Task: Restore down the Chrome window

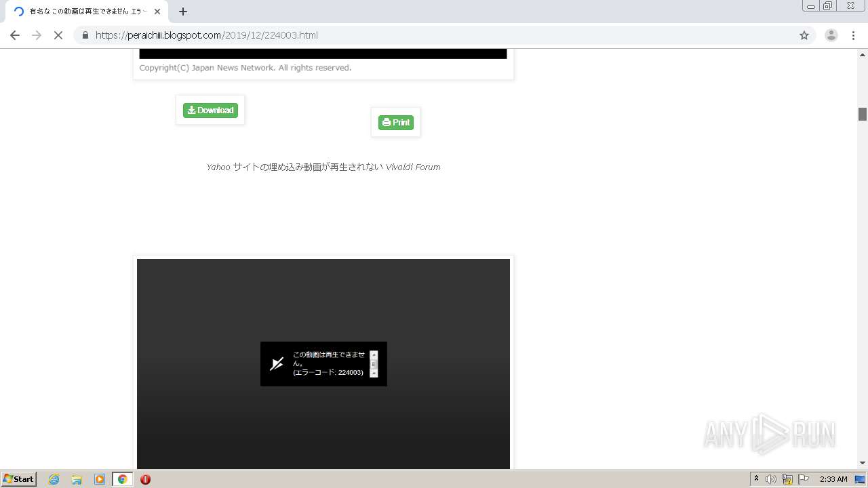Action: pyautogui.click(x=828, y=6)
